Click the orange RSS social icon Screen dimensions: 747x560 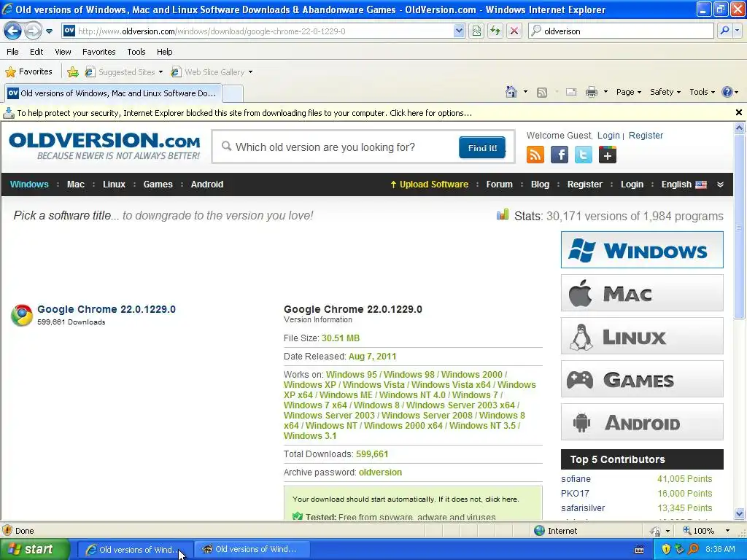pos(535,155)
